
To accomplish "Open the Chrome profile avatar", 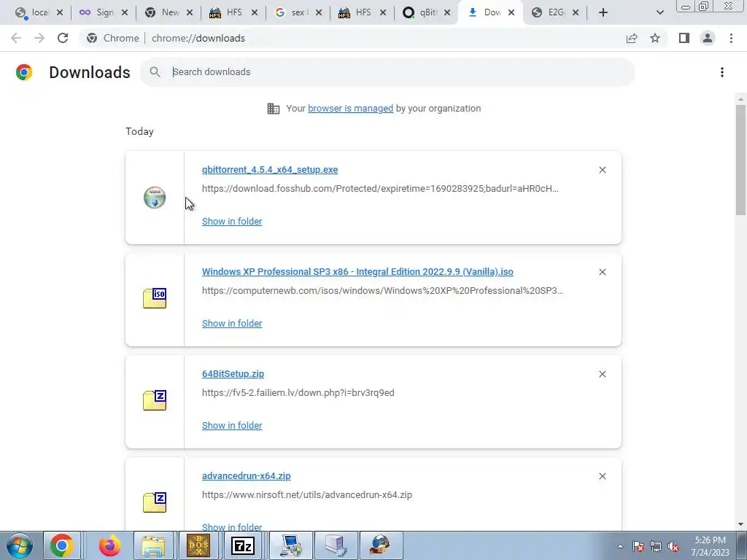I will pos(708,38).
